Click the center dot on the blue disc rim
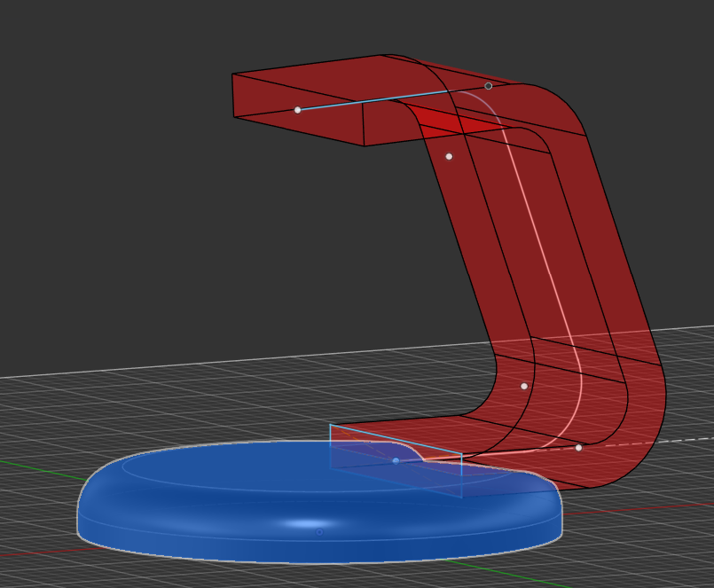The height and width of the screenshot is (588, 714). (x=319, y=532)
